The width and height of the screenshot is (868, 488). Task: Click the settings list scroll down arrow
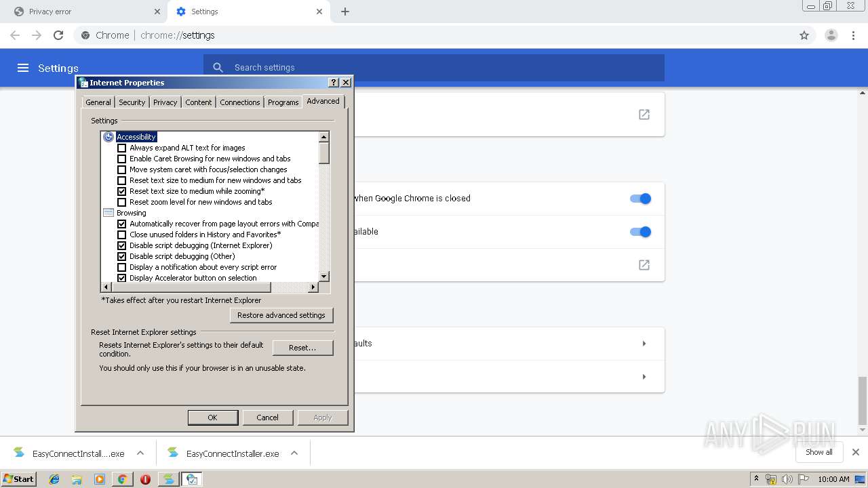(x=324, y=276)
